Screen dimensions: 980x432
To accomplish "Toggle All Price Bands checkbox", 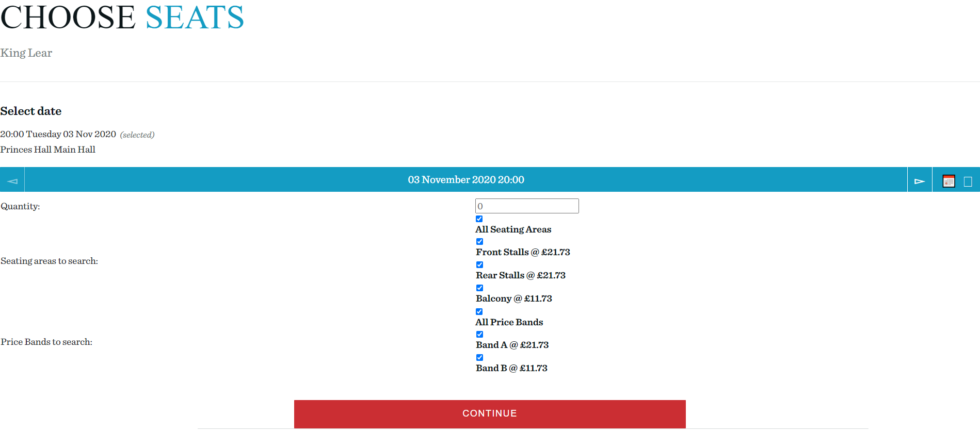I will [x=479, y=312].
